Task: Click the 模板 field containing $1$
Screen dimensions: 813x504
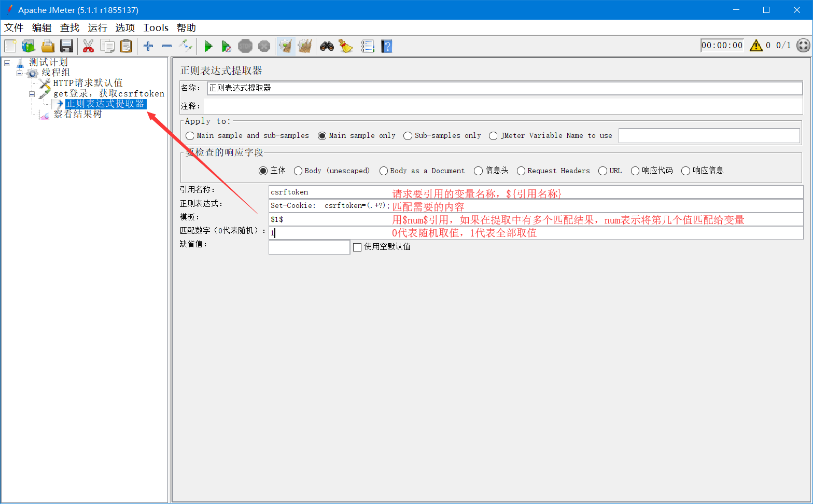Action: (x=536, y=219)
